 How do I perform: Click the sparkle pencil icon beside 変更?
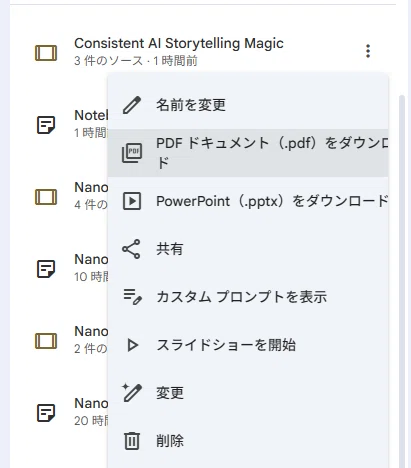coord(132,393)
